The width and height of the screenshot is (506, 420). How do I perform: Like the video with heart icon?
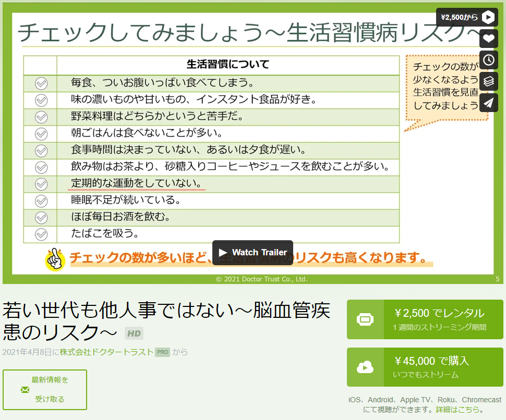[488, 39]
